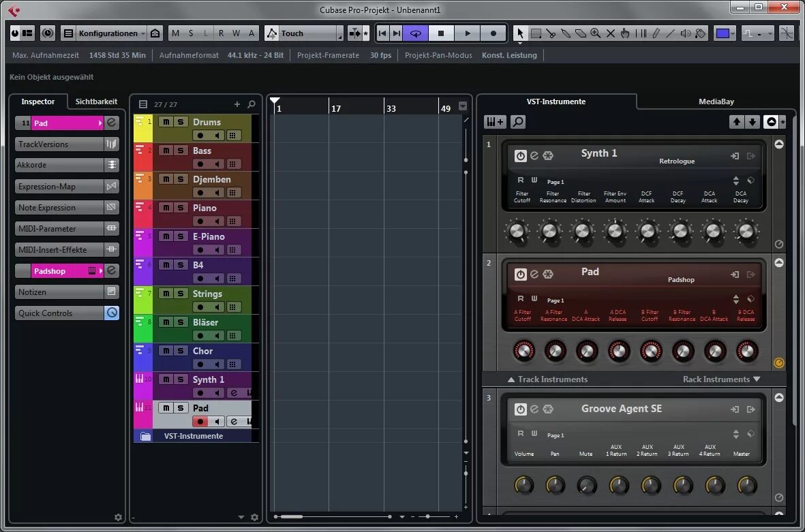Select the Split scissors tool
805x532 pixels.
551,33
